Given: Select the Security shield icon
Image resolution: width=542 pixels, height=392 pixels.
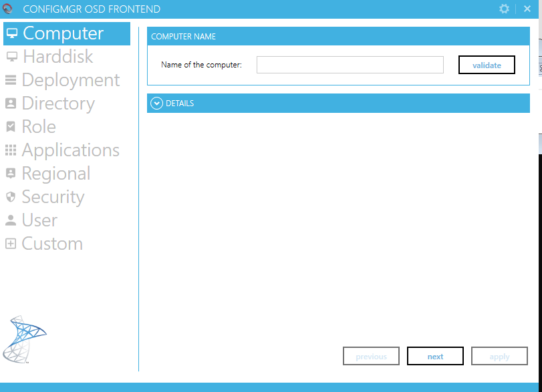Looking at the screenshot, I should 10,197.
